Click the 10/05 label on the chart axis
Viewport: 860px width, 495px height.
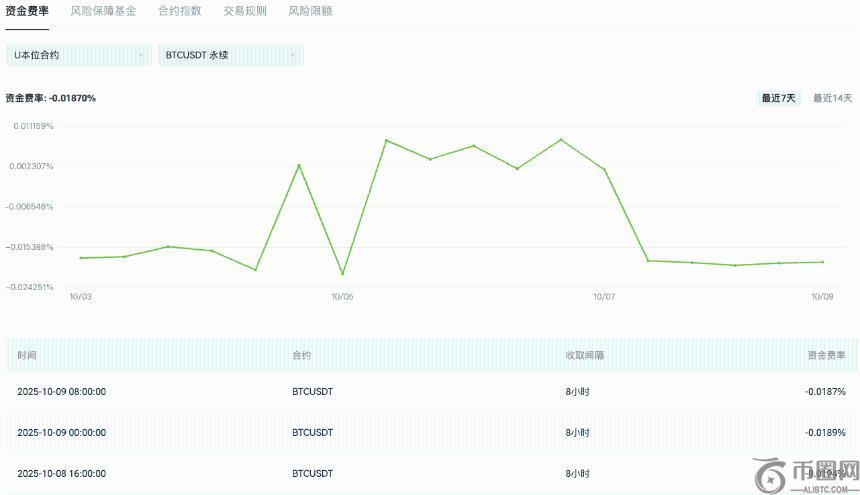(342, 297)
